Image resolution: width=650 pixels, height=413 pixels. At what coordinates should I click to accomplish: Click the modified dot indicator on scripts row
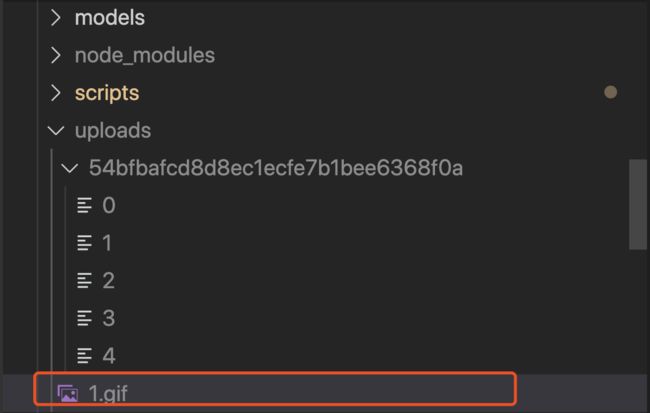[610, 92]
